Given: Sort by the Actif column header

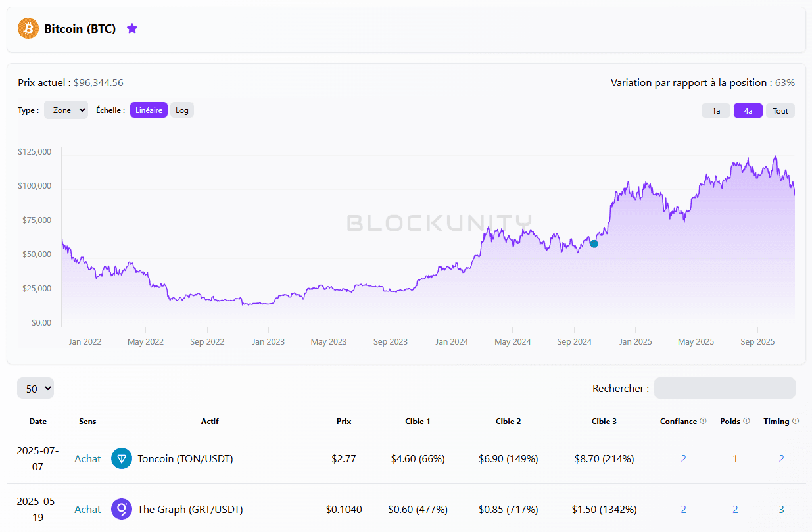Looking at the screenshot, I should [x=210, y=421].
